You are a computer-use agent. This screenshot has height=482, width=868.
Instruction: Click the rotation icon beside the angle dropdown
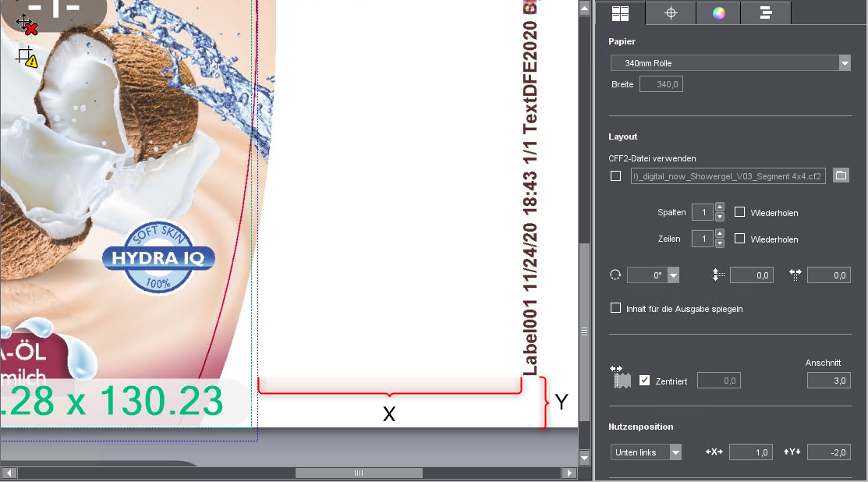[x=615, y=275]
